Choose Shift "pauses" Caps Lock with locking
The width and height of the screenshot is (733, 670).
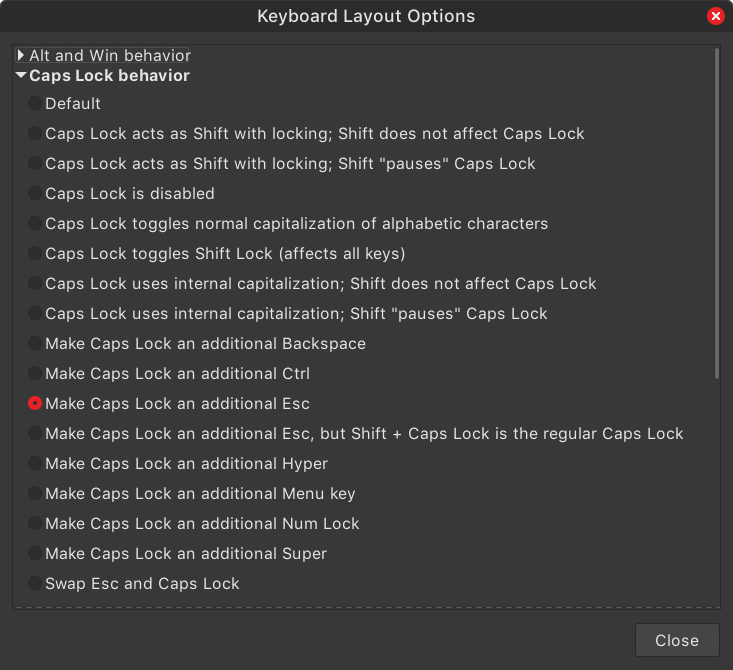click(35, 163)
